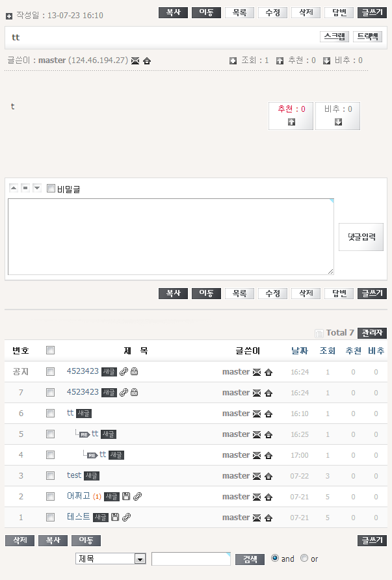Check the checkbox in row 6
Screen dimensions: 392x580
click(50, 413)
